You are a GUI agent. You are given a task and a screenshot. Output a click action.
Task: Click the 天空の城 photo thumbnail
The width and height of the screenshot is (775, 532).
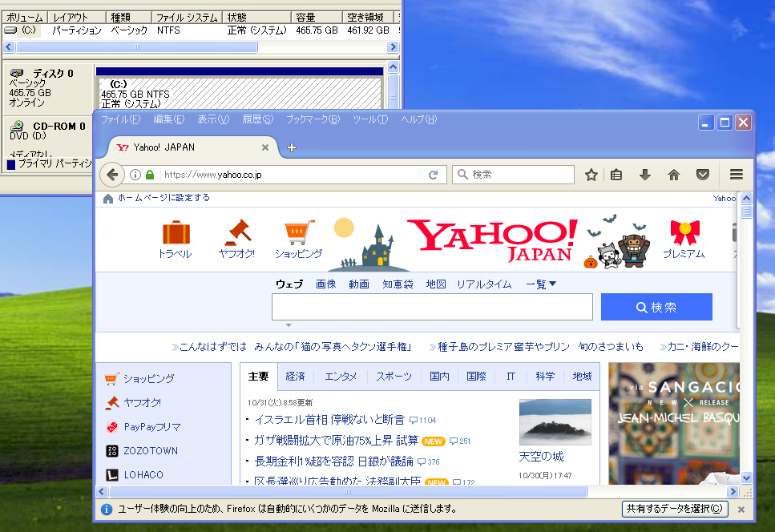(x=555, y=422)
